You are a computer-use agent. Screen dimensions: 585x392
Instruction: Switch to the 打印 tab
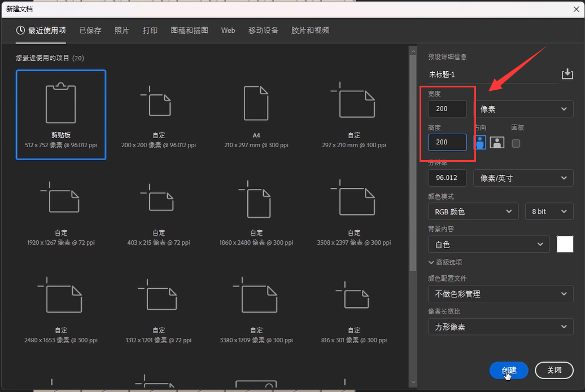click(x=150, y=30)
